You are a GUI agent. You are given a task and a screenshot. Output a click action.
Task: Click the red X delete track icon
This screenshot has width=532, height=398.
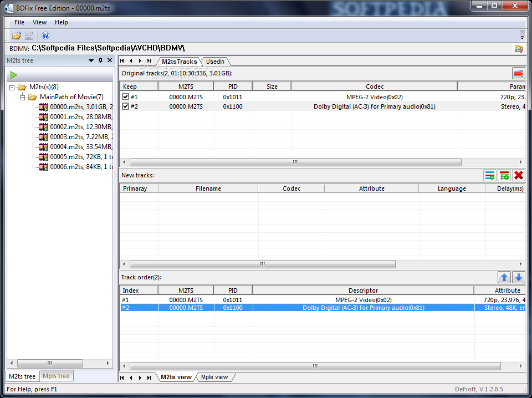(519, 175)
